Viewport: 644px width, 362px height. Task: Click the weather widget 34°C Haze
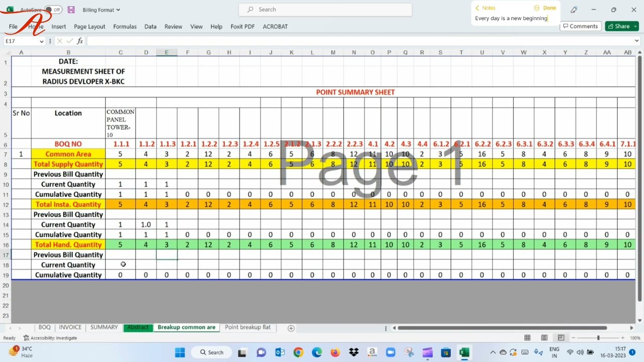[x=21, y=352]
